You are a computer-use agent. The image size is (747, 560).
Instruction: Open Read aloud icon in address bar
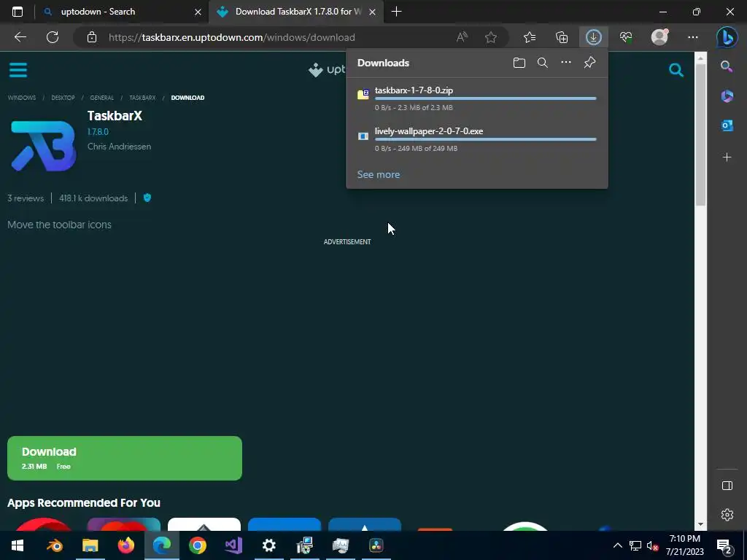462,37
